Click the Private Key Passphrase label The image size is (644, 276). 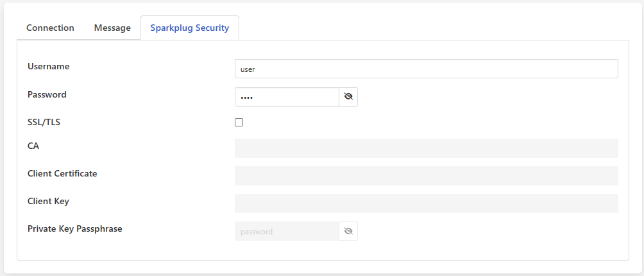point(74,229)
